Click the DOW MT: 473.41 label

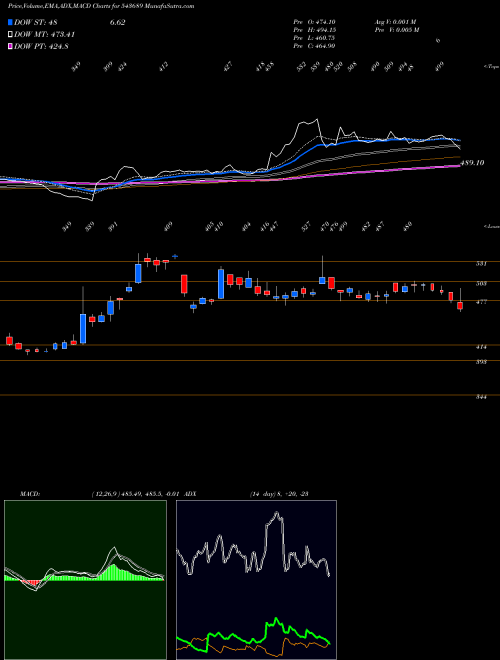[45, 35]
